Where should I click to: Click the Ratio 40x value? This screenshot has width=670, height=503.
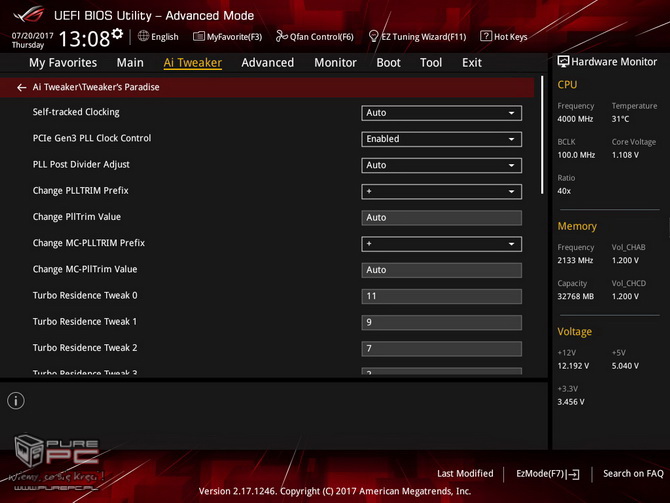pos(564,191)
